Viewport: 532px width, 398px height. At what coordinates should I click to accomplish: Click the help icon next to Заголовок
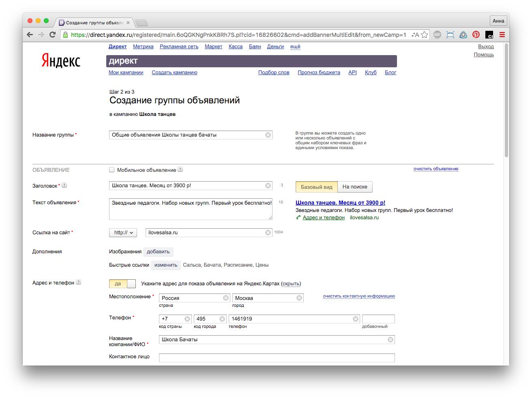[64, 185]
